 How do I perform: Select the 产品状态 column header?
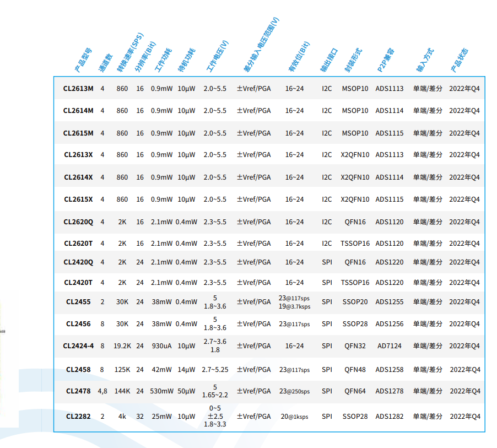460,60
